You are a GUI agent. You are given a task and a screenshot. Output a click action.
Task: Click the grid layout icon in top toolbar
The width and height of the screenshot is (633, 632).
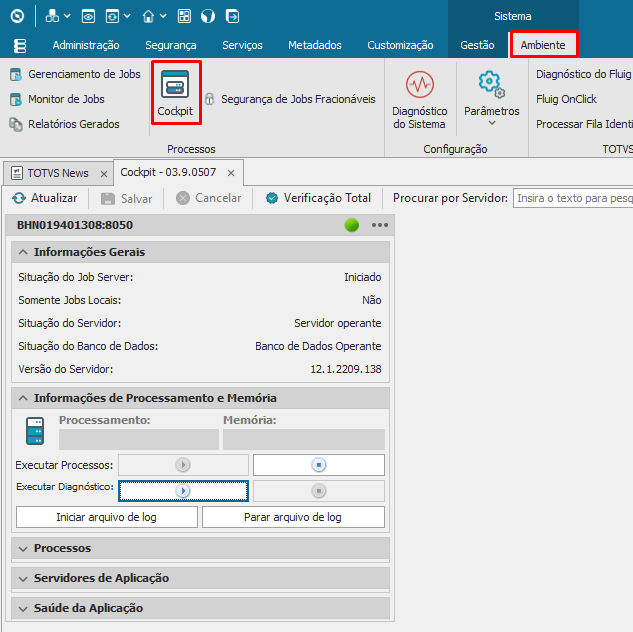(x=184, y=16)
